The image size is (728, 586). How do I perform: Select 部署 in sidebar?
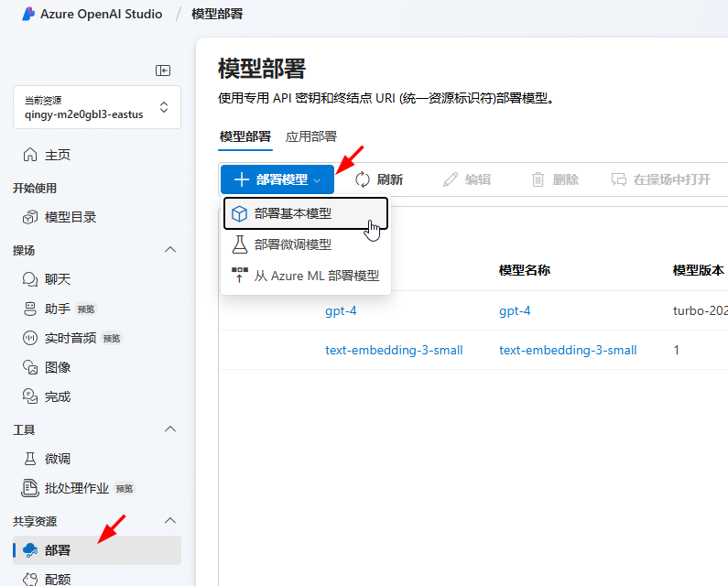point(97,550)
